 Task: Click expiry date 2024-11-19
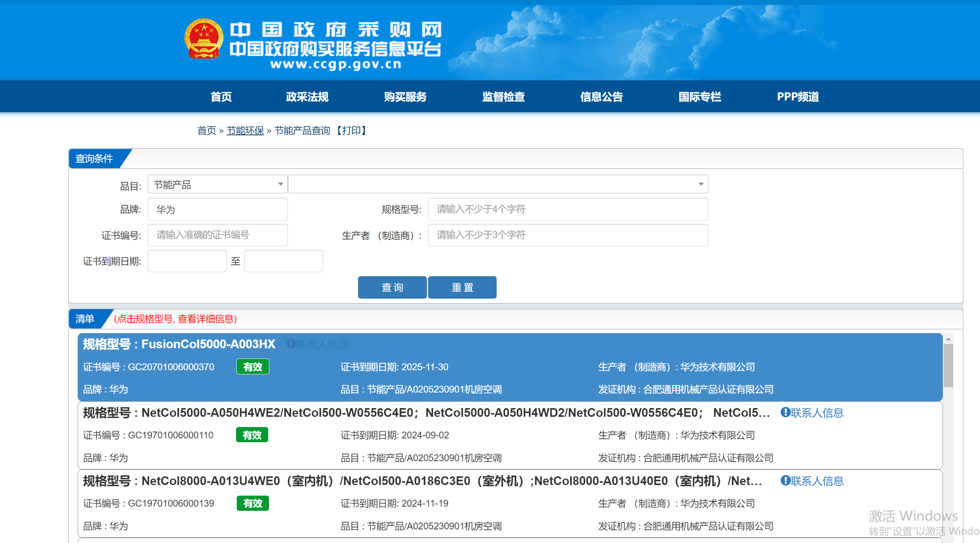(425, 504)
